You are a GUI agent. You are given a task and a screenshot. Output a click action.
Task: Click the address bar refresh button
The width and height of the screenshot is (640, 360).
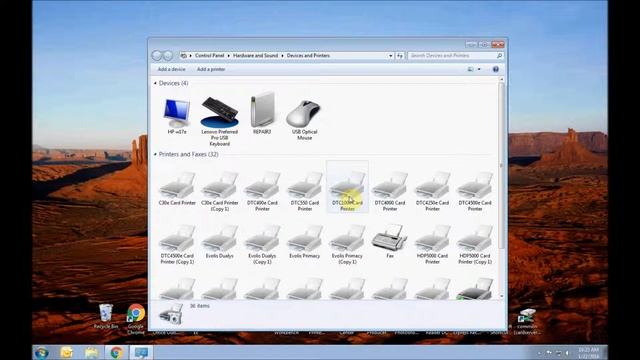tap(400, 56)
